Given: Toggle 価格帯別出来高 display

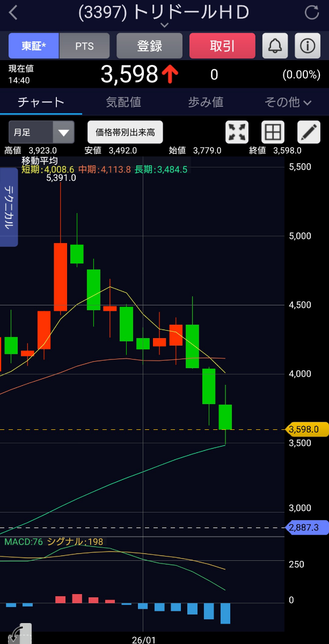Looking at the screenshot, I should [125, 132].
